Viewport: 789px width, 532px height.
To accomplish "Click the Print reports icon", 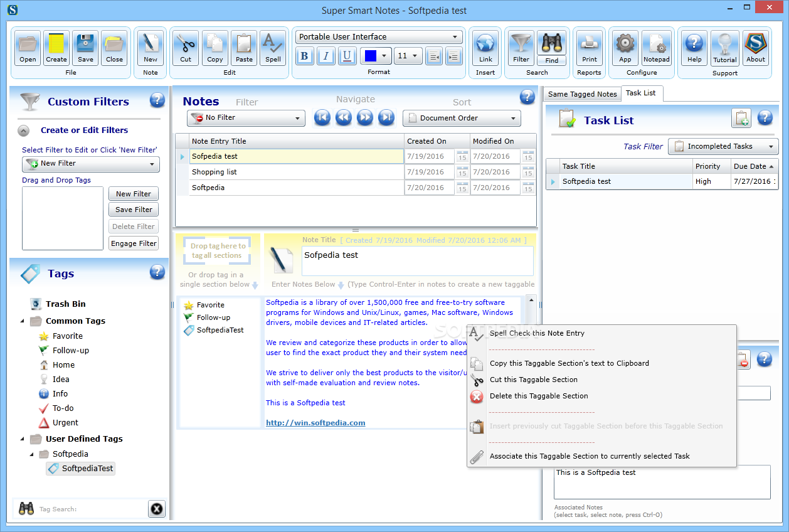I will coord(590,48).
